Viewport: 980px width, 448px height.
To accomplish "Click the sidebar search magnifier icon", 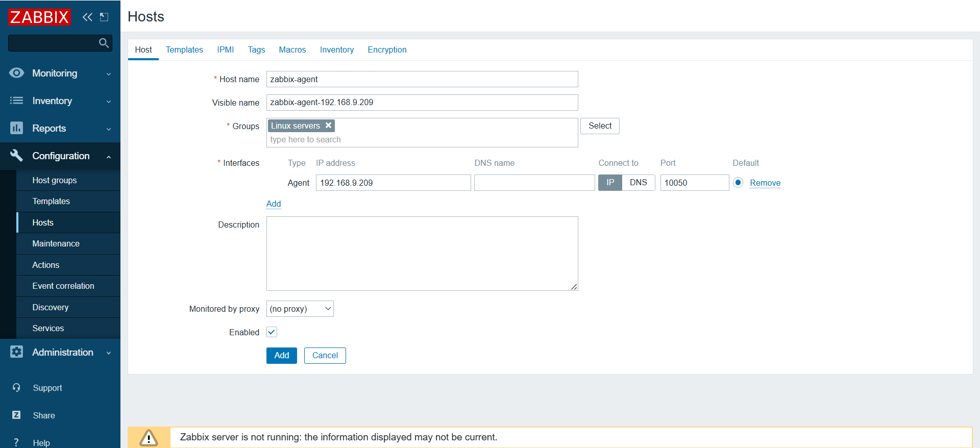I will point(104,43).
